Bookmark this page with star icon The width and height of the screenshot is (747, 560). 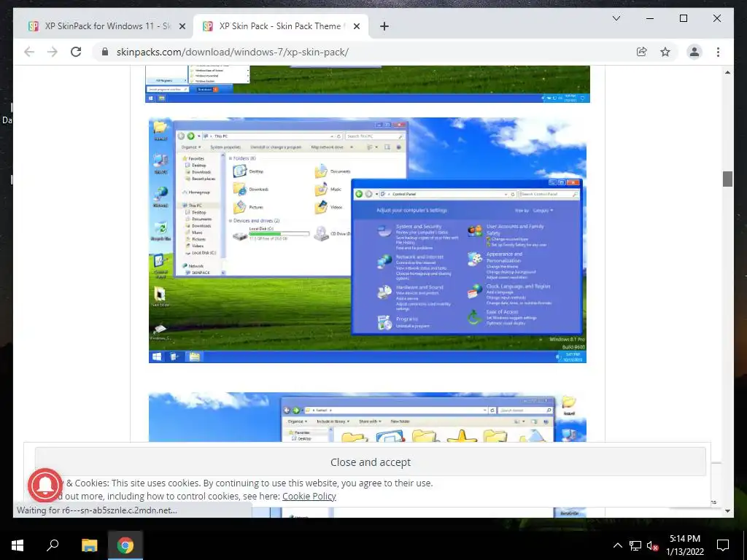[665, 52]
